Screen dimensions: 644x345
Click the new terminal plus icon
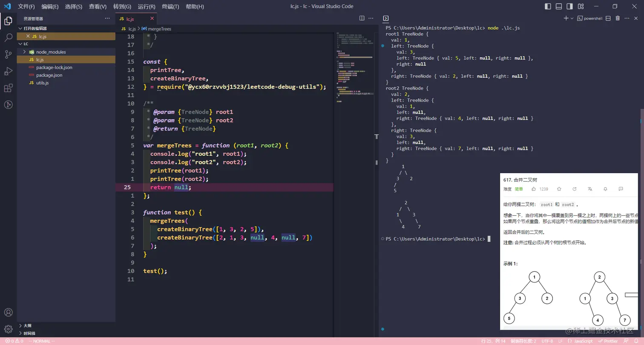tap(566, 18)
